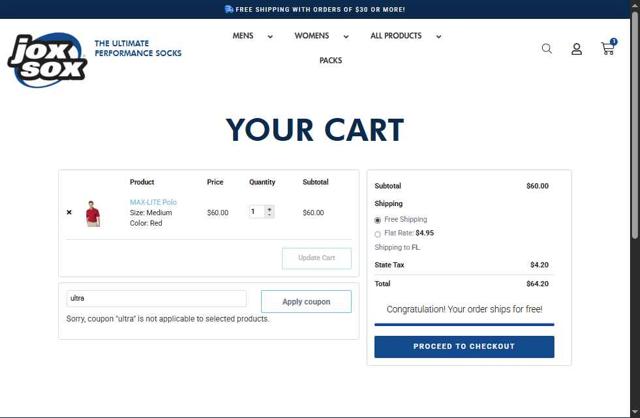Expand the All Products menu chevron

(438, 36)
